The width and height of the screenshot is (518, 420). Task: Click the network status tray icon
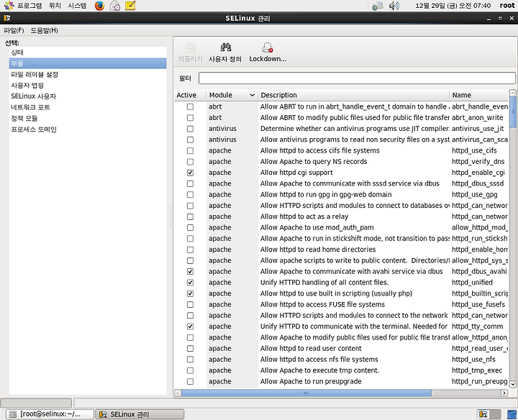click(x=378, y=6)
